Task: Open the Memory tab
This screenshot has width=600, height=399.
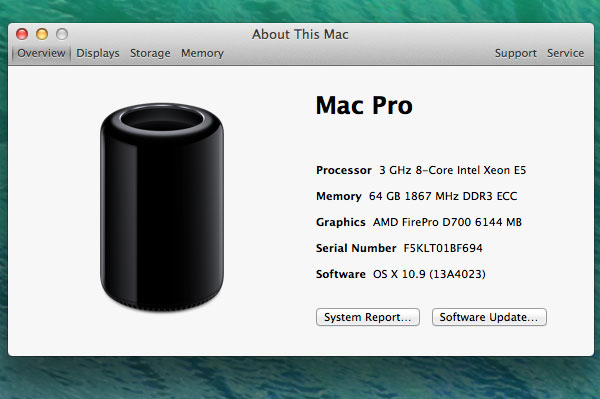Action: (202, 53)
